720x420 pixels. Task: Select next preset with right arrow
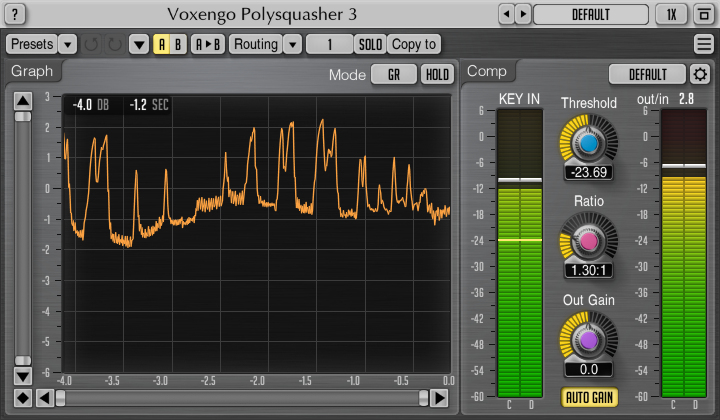pyautogui.click(x=523, y=14)
